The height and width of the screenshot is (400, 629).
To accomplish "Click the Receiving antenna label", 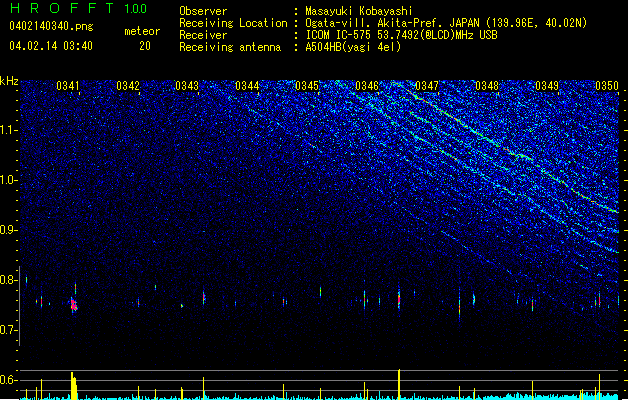I will pos(230,47).
